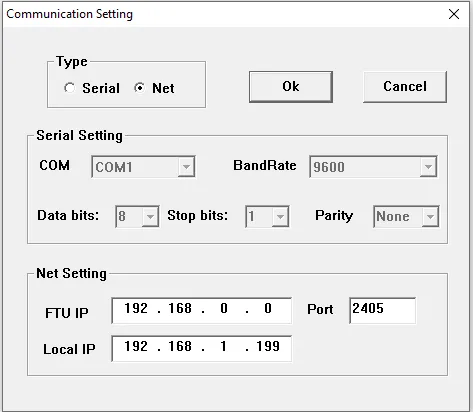Click first octet 192 of Local IP

(136, 346)
